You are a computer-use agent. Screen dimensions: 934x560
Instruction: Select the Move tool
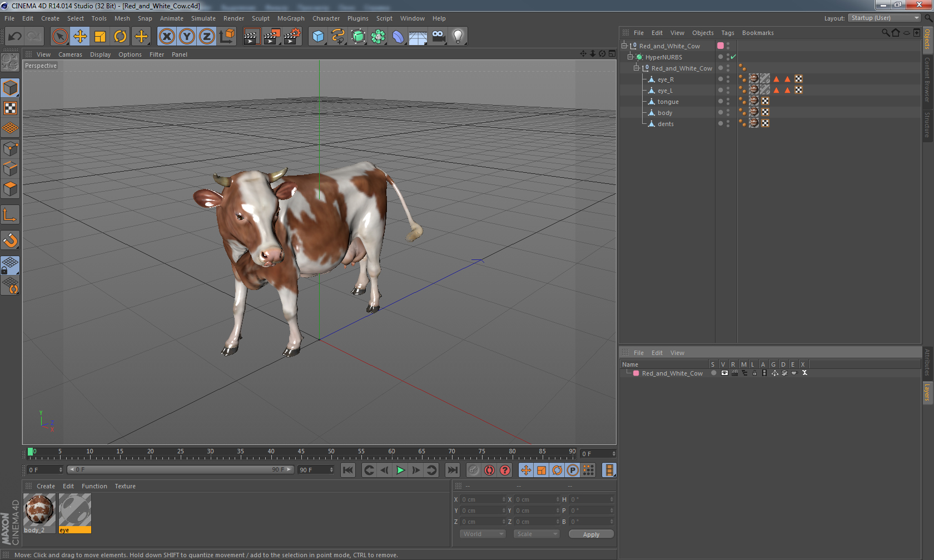(80, 37)
